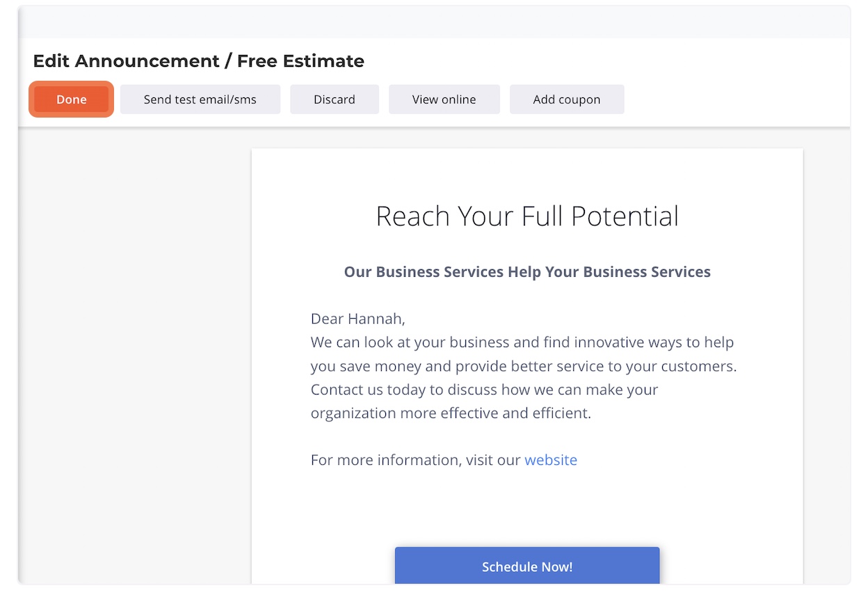Click the Free Estimate part of the title
868x597 pixels.
click(300, 61)
